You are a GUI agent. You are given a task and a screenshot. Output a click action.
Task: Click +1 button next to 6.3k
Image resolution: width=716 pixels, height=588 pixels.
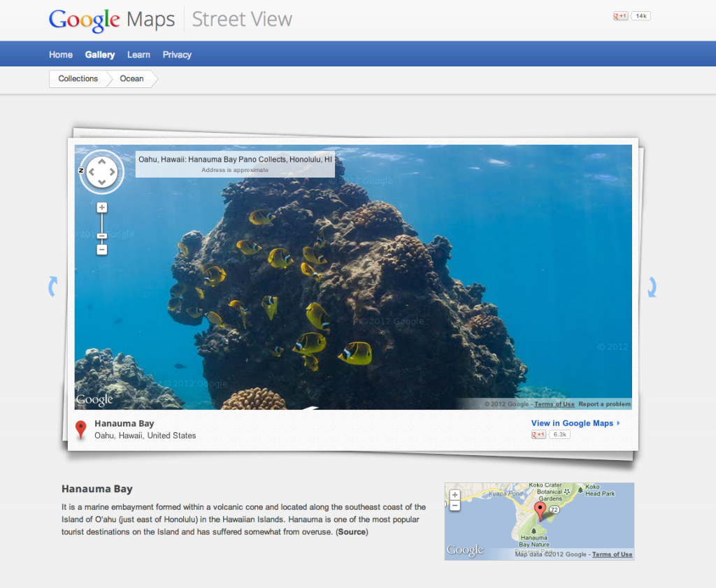(x=538, y=435)
